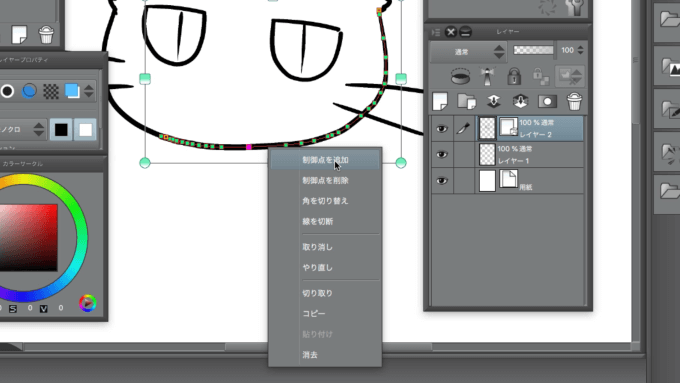Select the レイヤー 1 row

(530, 155)
